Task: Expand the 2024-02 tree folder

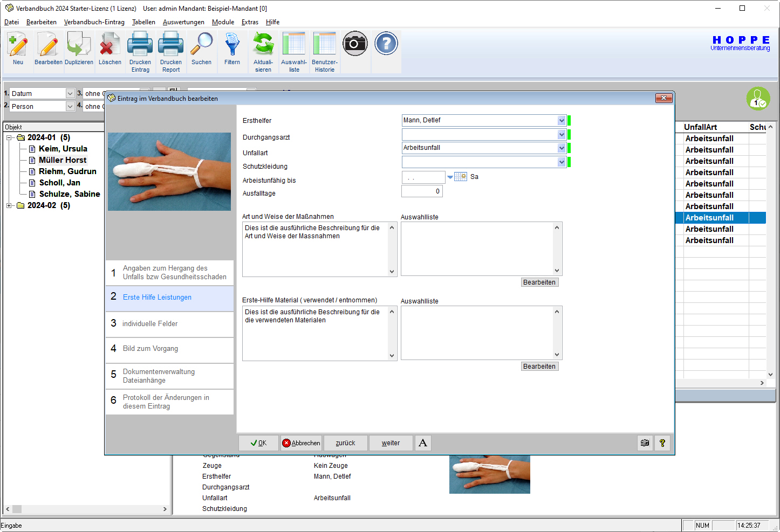Action: tap(9, 205)
